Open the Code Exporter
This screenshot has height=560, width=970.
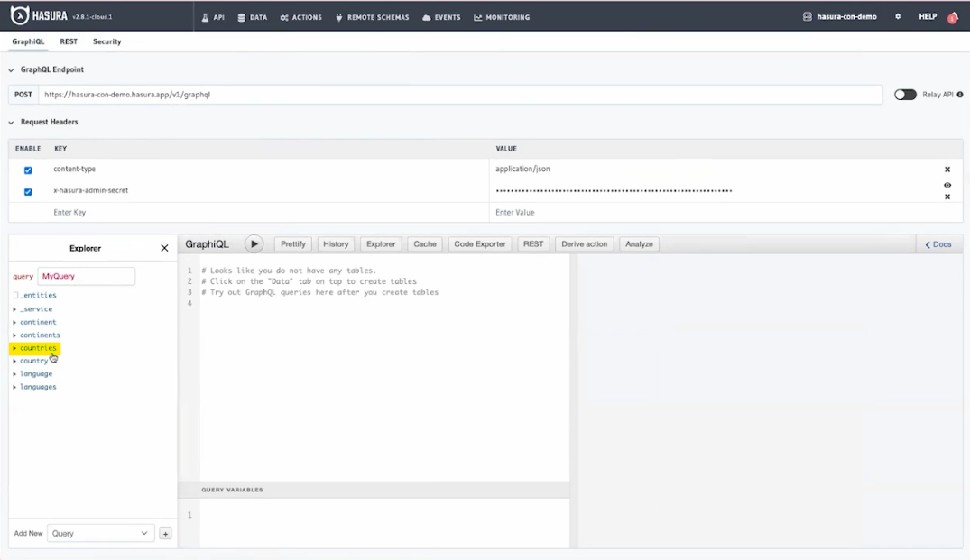[x=480, y=244]
